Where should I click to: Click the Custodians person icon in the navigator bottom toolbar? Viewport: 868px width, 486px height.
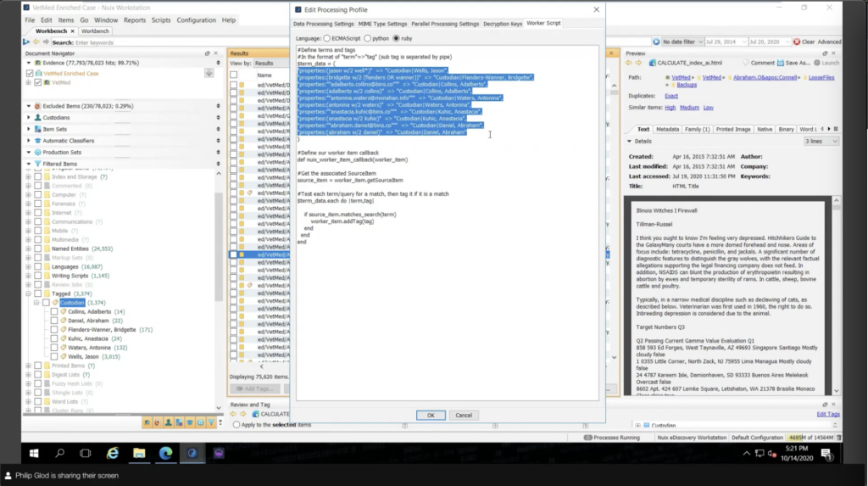point(169,422)
